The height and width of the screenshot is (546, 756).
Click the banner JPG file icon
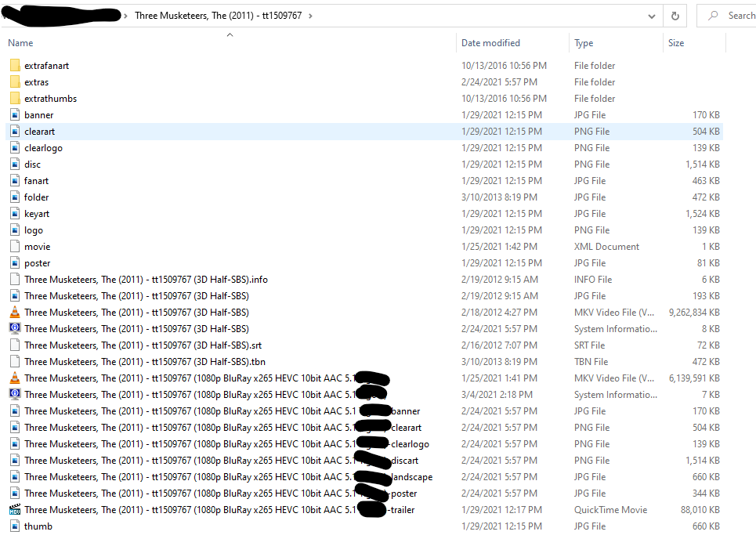pos(15,114)
